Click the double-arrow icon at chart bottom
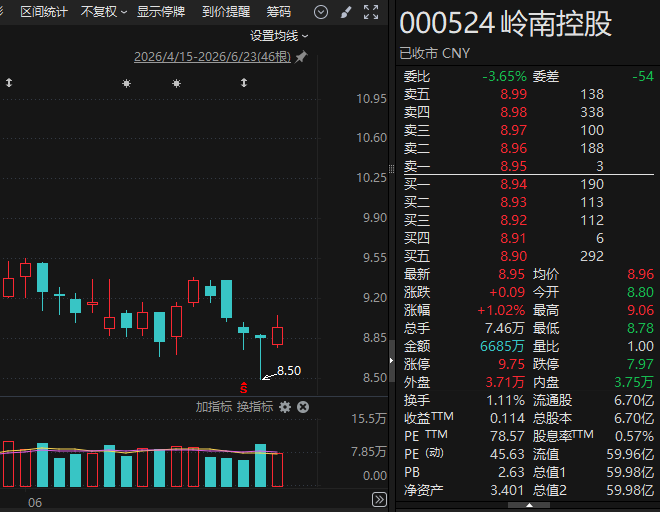 [379, 500]
